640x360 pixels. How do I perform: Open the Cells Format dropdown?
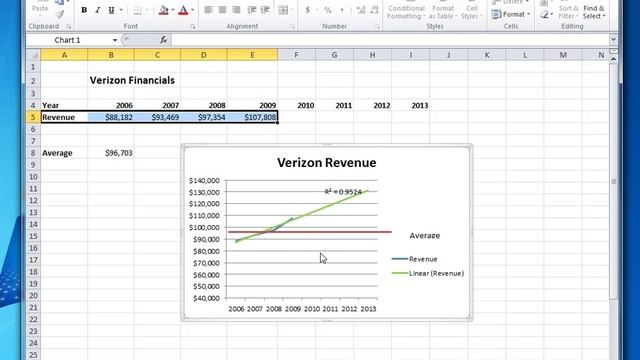click(x=511, y=14)
